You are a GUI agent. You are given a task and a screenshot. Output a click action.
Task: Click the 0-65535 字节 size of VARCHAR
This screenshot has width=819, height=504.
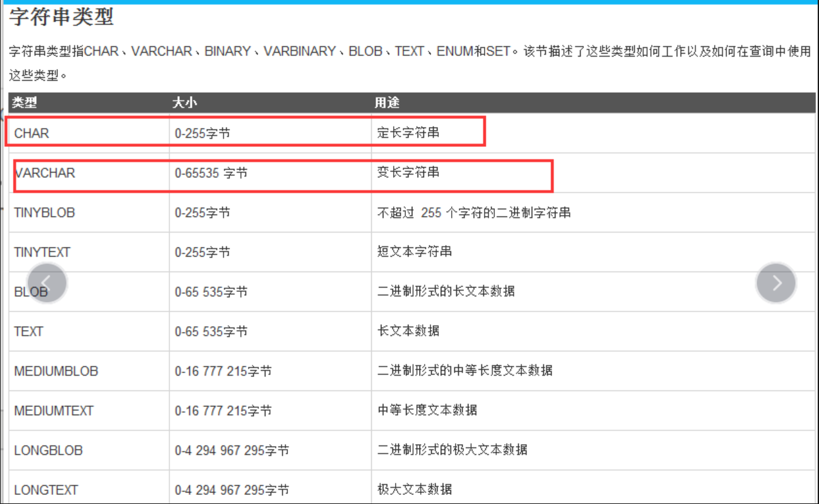[x=271, y=173]
